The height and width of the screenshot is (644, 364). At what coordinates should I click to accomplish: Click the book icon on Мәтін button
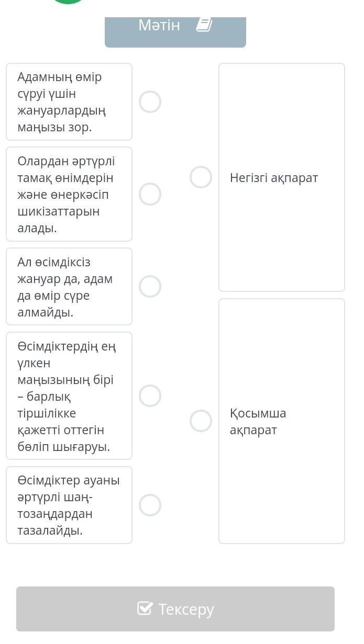pyautogui.click(x=204, y=25)
